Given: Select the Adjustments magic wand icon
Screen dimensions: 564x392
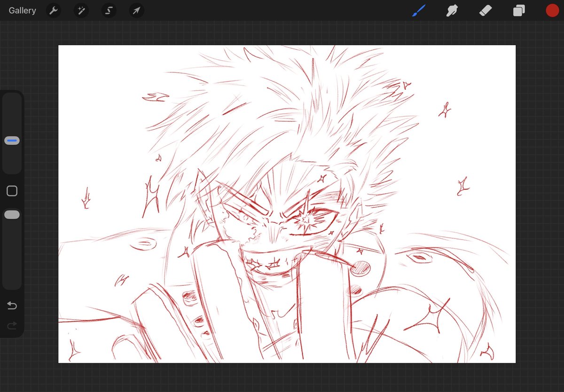Looking at the screenshot, I should (x=81, y=10).
